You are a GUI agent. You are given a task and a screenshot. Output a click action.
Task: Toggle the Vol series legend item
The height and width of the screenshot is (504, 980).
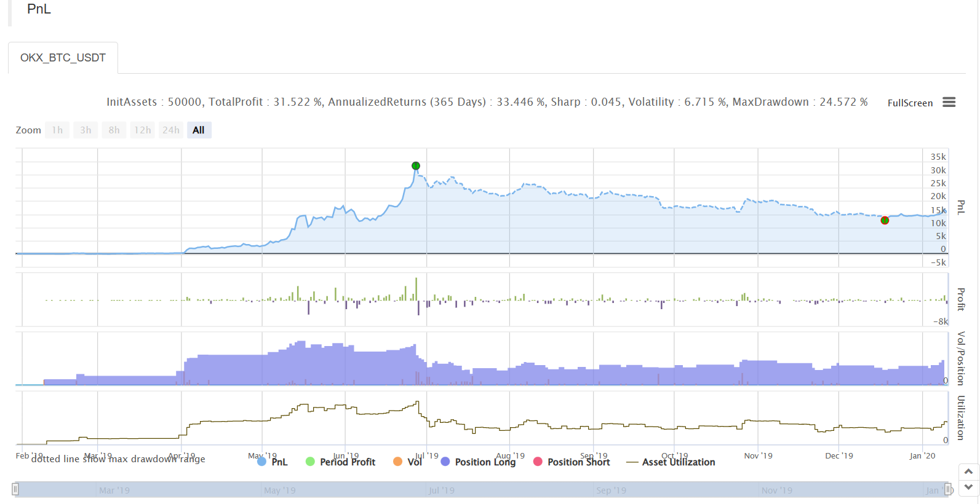pyautogui.click(x=408, y=462)
